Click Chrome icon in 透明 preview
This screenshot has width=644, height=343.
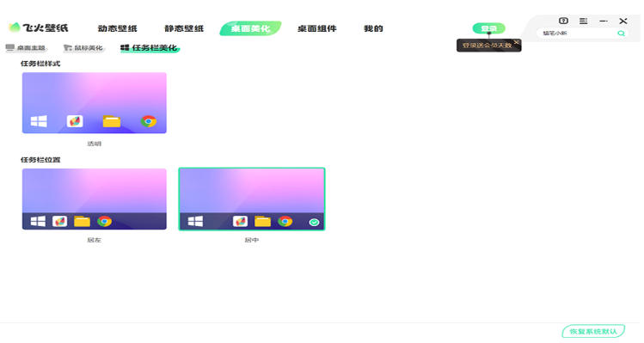click(x=148, y=121)
